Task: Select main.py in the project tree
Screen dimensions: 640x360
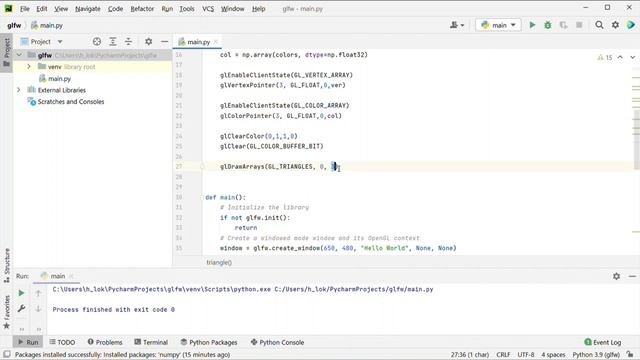Action: coord(60,78)
